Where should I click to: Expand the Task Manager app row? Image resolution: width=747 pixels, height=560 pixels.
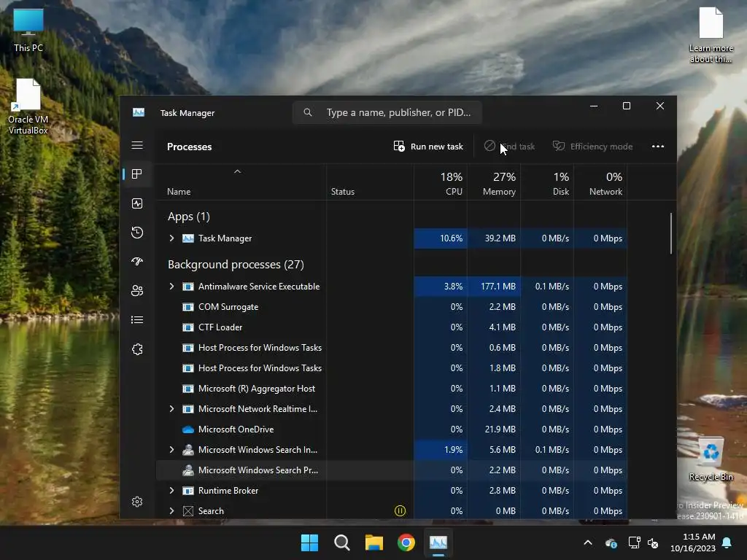click(171, 238)
